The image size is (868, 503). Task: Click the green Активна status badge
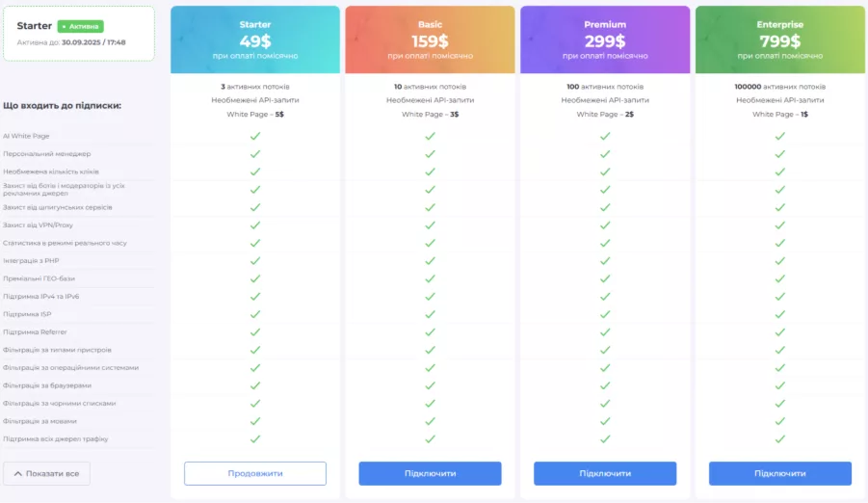[81, 27]
